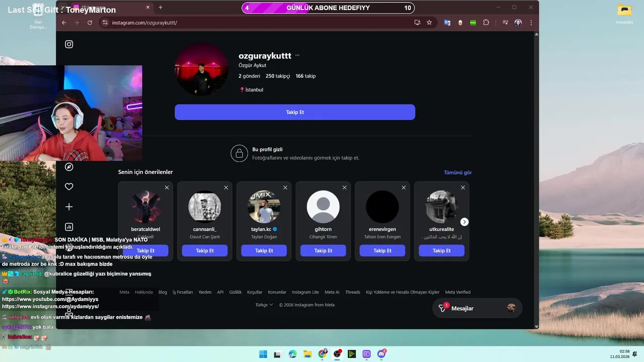Open the Mesajlar messages panel
Image resolution: width=644 pixels, height=362 pixels.
477,308
